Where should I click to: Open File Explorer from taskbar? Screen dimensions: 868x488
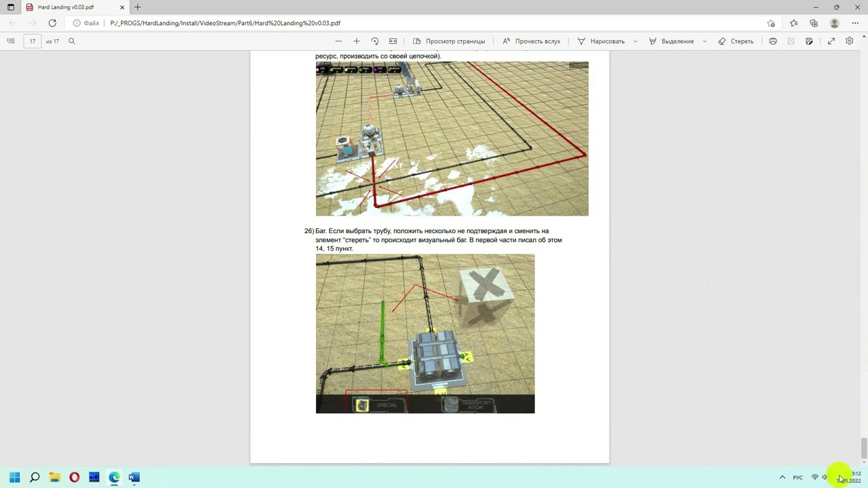(54, 477)
